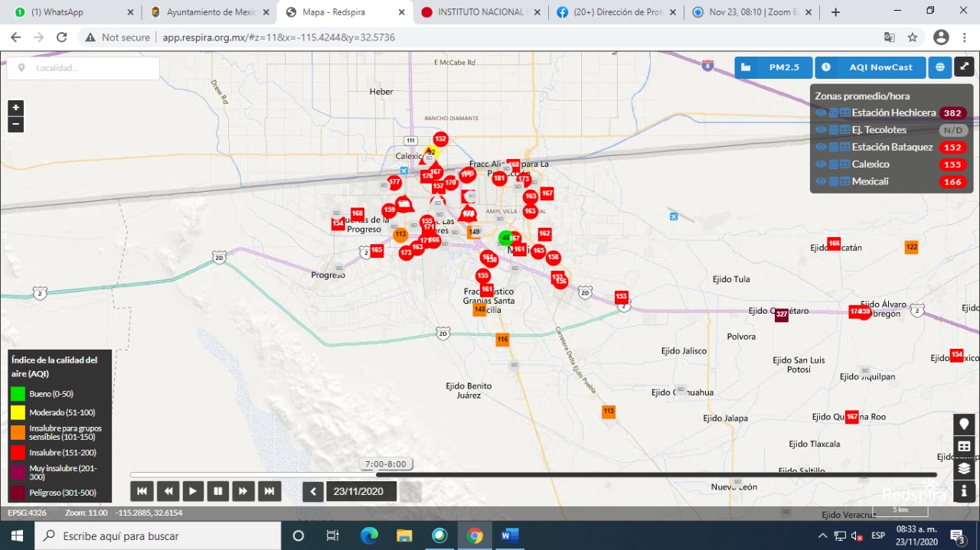Open the calendar icon for Estación Hechicera
The height and width of the screenshot is (550, 980).
tap(833, 113)
